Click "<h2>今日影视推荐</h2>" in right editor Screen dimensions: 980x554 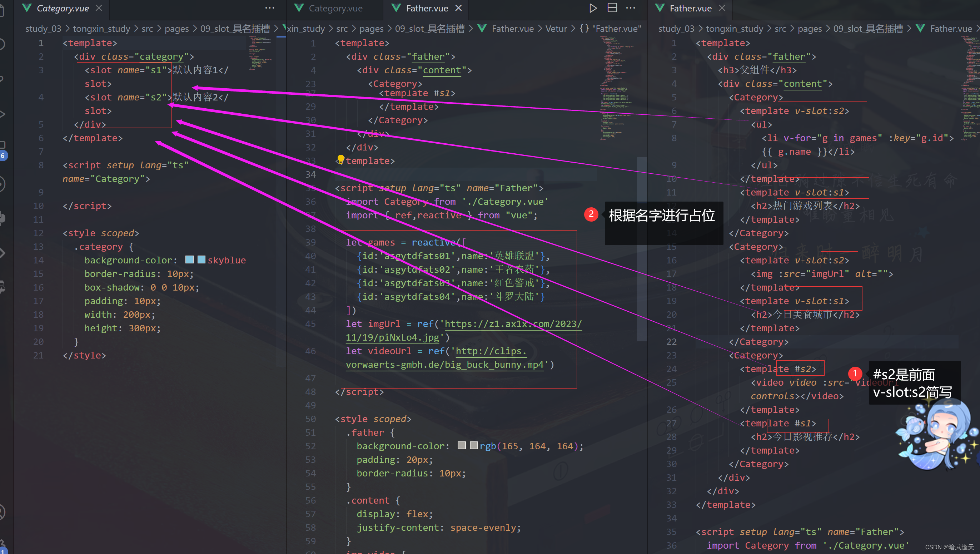pos(805,436)
